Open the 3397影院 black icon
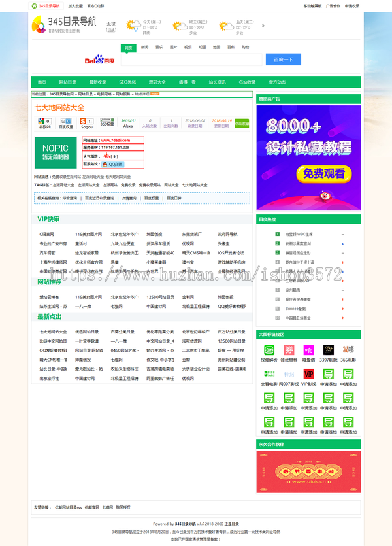The image size is (392, 546). (x=329, y=350)
